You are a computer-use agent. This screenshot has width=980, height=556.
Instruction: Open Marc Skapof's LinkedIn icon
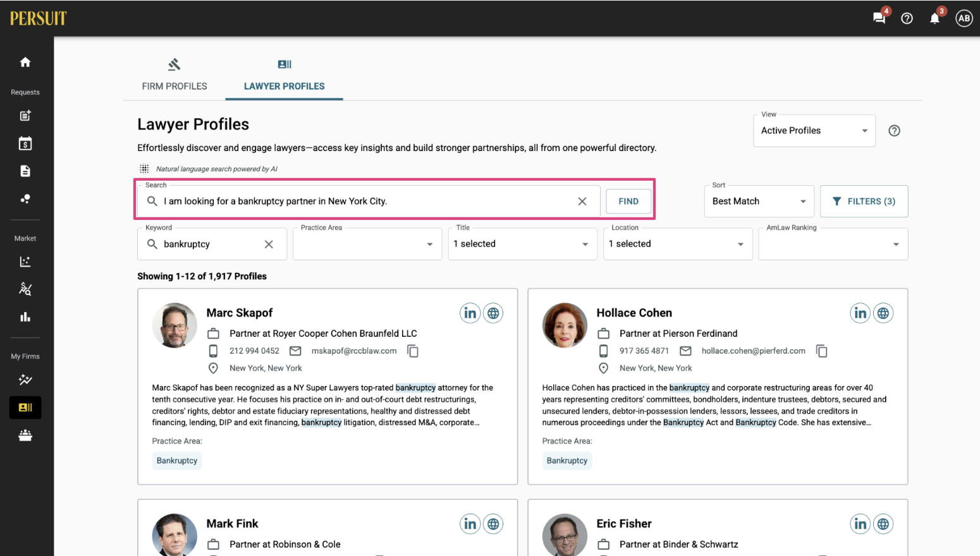pyautogui.click(x=470, y=313)
